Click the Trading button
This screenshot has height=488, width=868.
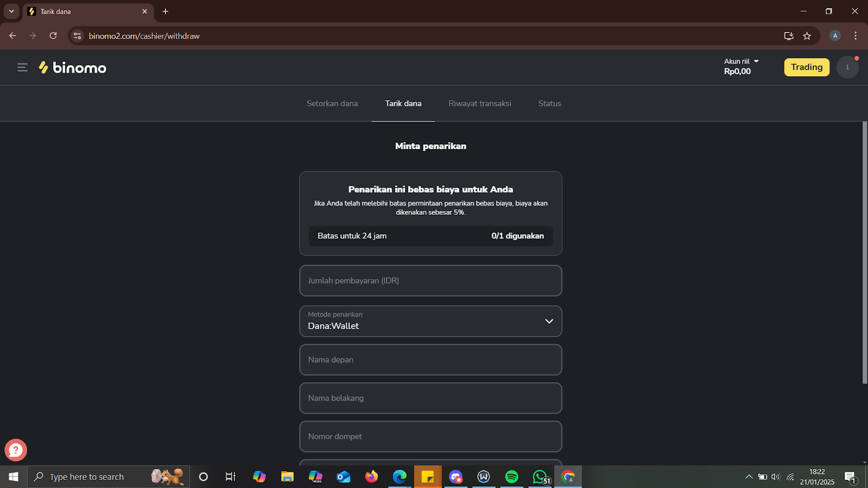[806, 67]
